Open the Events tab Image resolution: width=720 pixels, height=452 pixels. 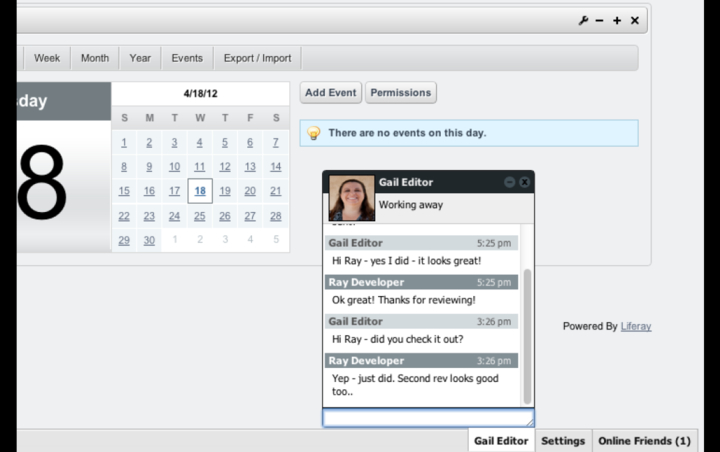coord(187,58)
